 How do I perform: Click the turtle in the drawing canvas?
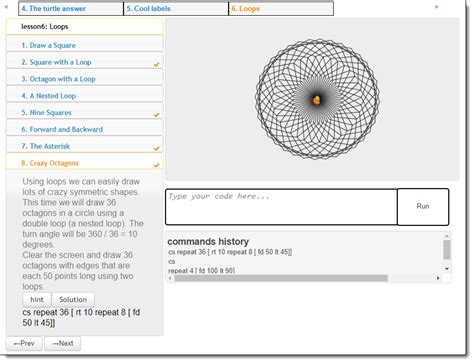point(317,100)
